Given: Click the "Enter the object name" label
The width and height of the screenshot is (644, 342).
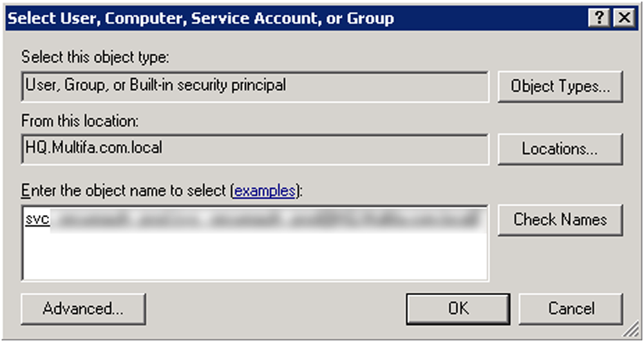Looking at the screenshot, I should click(126, 191).
